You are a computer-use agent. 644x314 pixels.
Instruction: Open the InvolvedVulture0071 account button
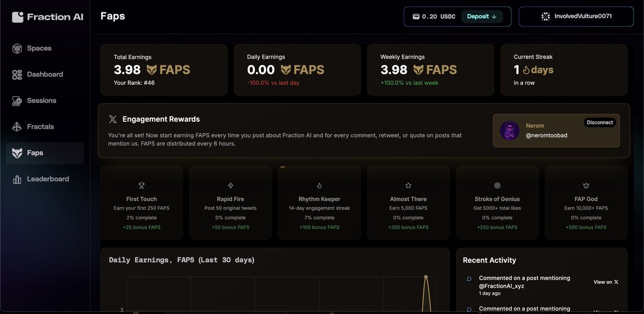tap(576, 16)
